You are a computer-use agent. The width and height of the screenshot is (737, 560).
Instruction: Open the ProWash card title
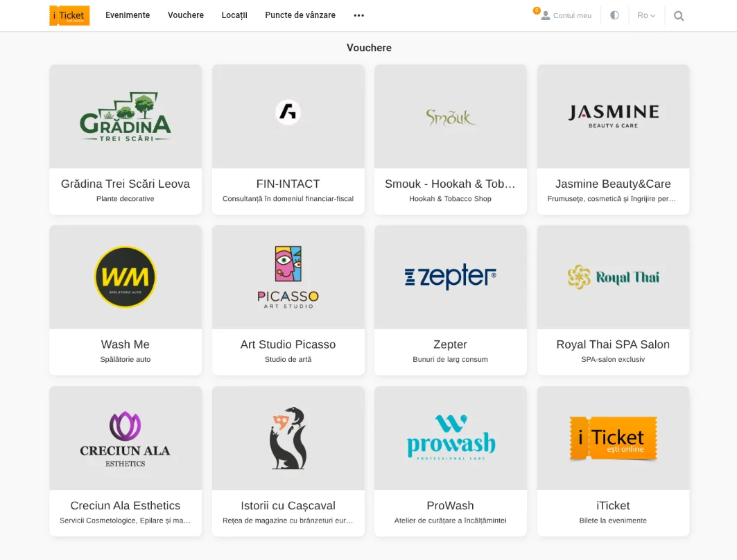click(x=450, y=505)
